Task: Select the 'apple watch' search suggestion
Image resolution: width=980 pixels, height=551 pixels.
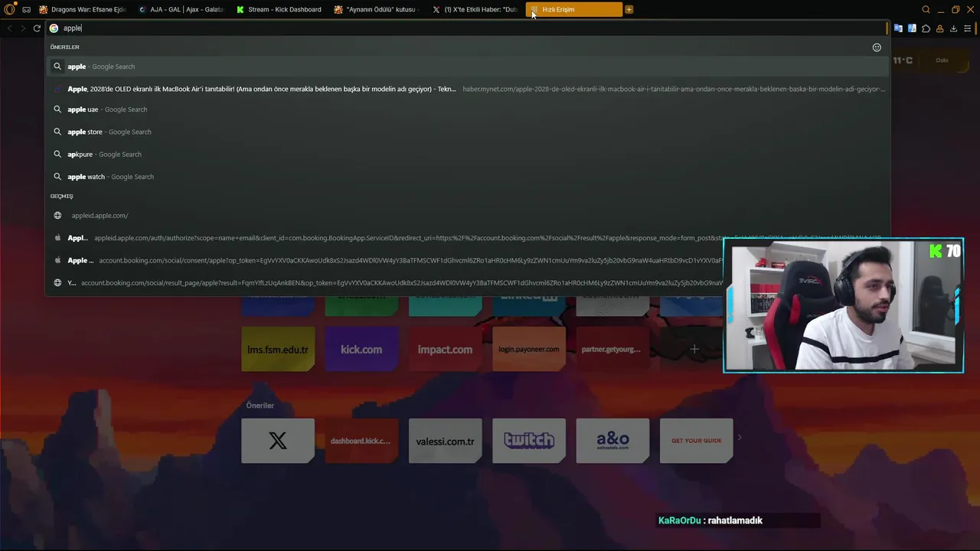Action: (467, 177)
